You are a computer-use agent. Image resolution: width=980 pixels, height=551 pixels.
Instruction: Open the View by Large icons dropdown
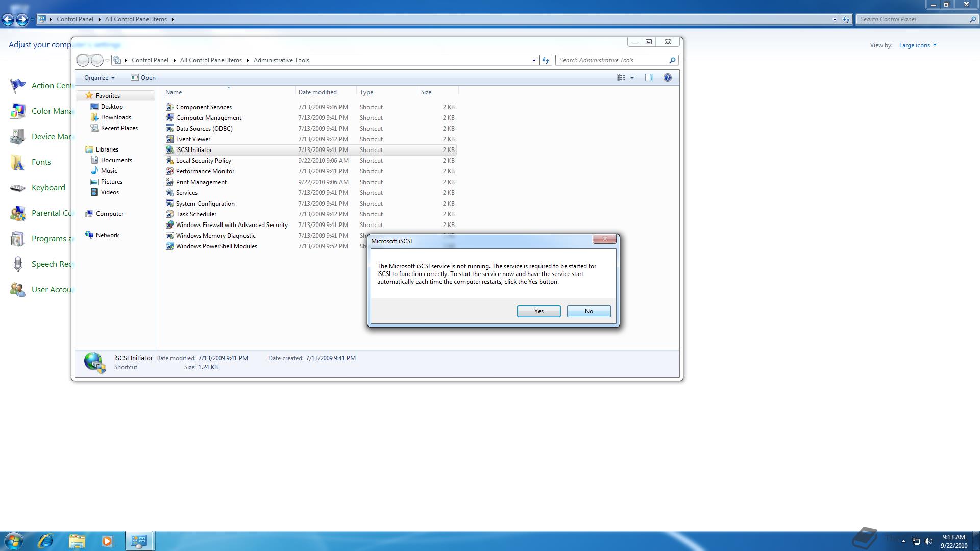click(918, 45)
